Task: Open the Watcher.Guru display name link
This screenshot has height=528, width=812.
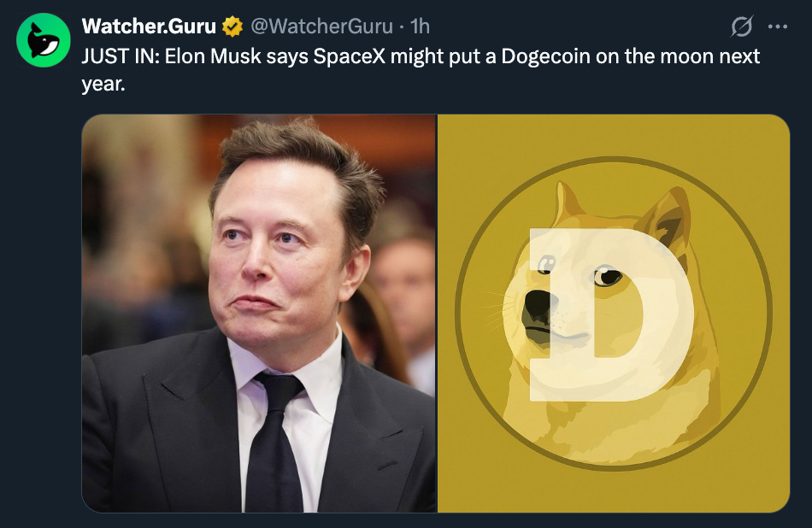Action: point(149,26)
